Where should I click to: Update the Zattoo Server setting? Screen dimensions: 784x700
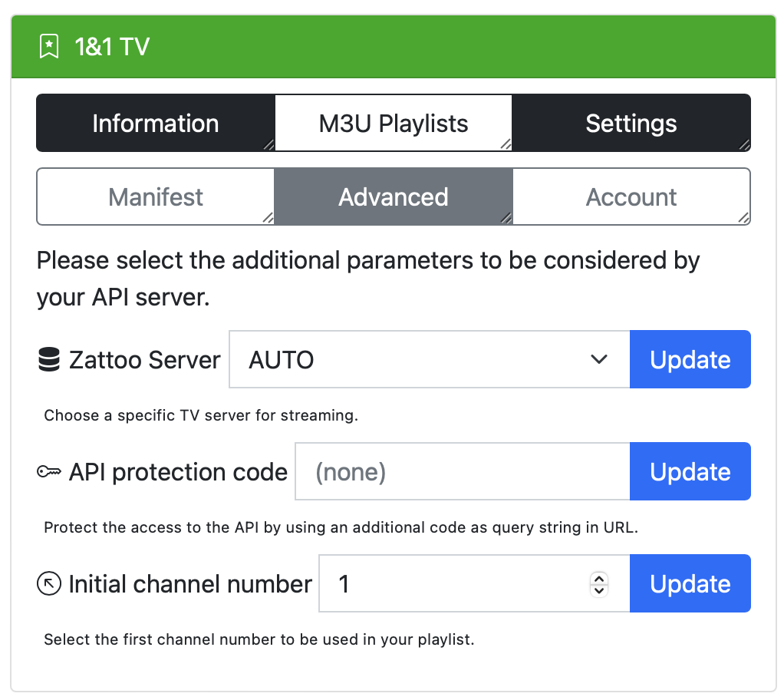point(690,359)
